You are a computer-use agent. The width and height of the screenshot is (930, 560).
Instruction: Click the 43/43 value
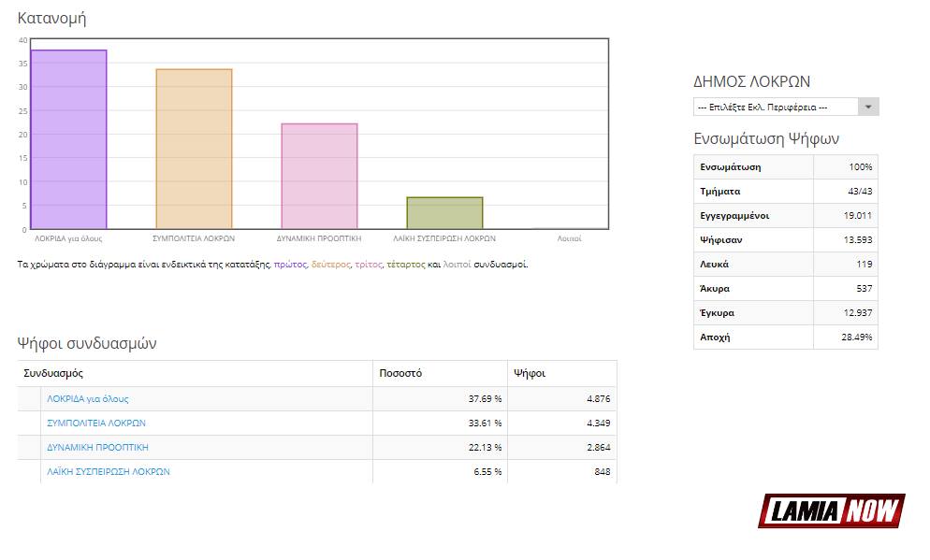pos(860,192)
